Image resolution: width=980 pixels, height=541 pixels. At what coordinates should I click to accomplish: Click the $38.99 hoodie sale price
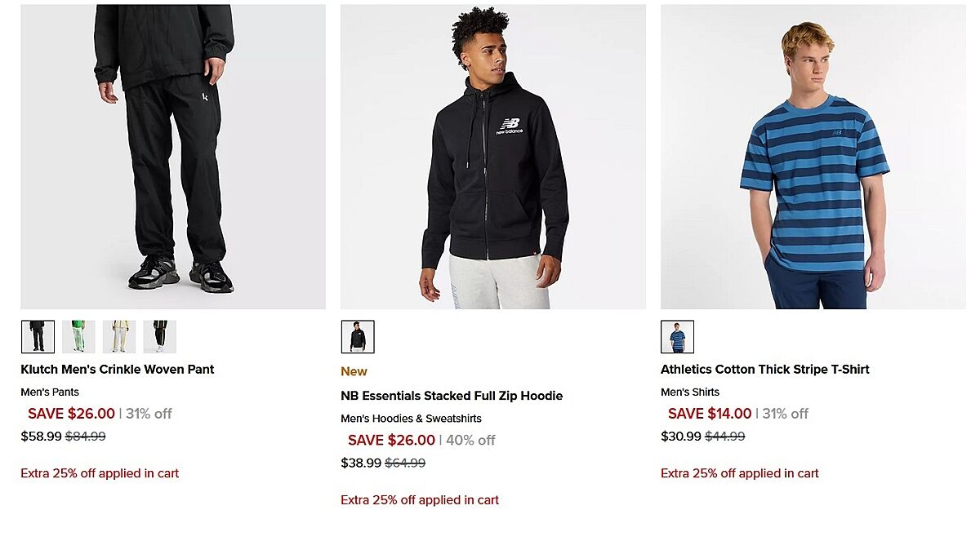click(361, 463)
